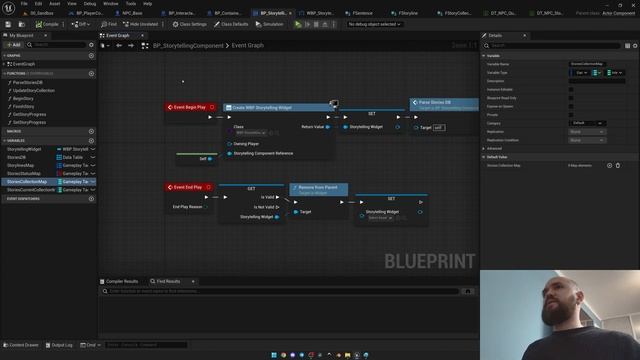This screenshot has height=360, width=640.
Task: Expand the Advanced section
Action: 484,149
